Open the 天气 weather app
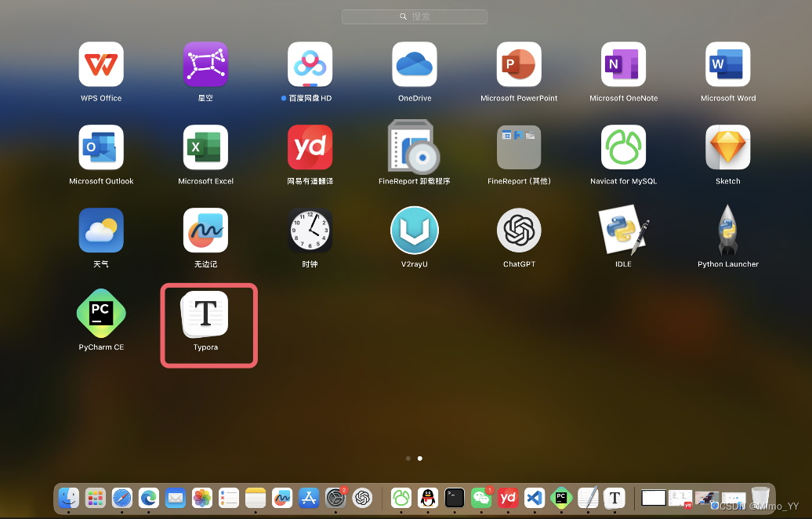812x519 pixels. point(101,230)
